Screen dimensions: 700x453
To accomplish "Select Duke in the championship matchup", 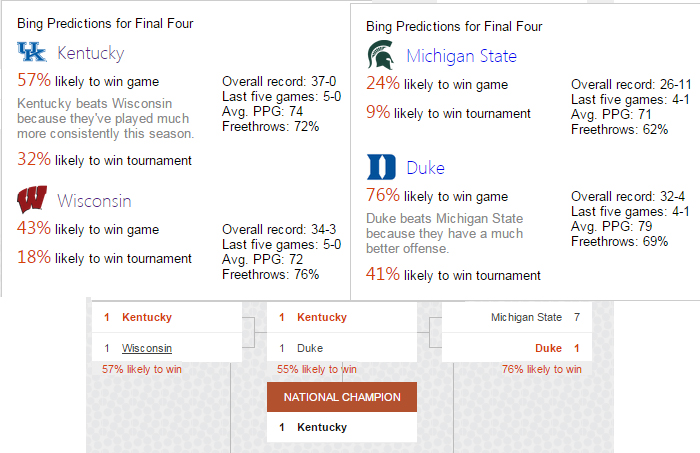I will [310, 348].
